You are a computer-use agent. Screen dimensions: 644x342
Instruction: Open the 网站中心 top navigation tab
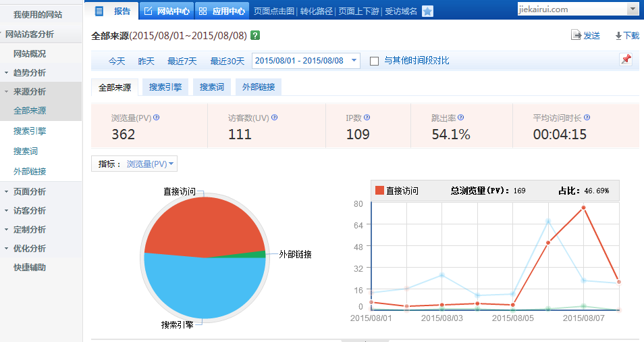click(167, 11)
